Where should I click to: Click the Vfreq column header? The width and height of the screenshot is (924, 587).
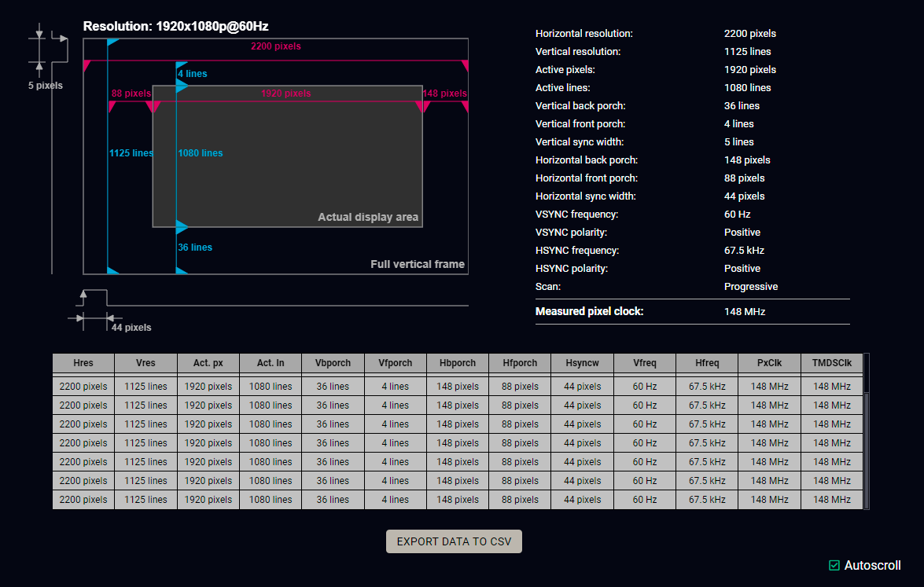[x=644, y=363]
